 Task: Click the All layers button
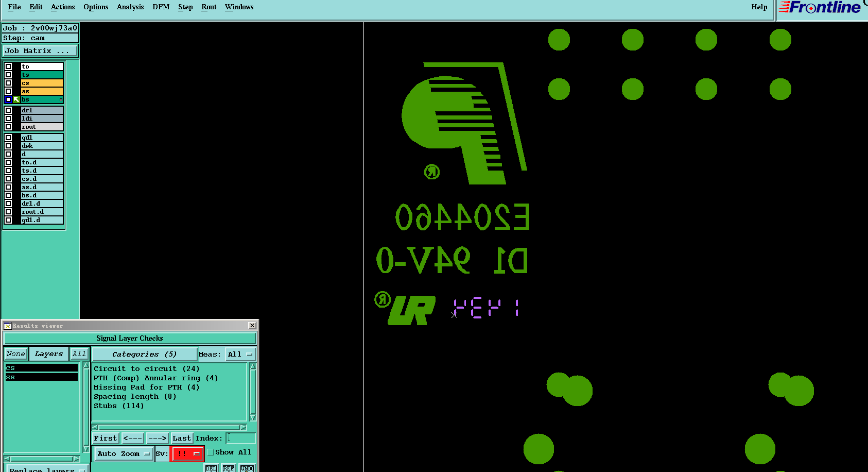click(79, 354)
